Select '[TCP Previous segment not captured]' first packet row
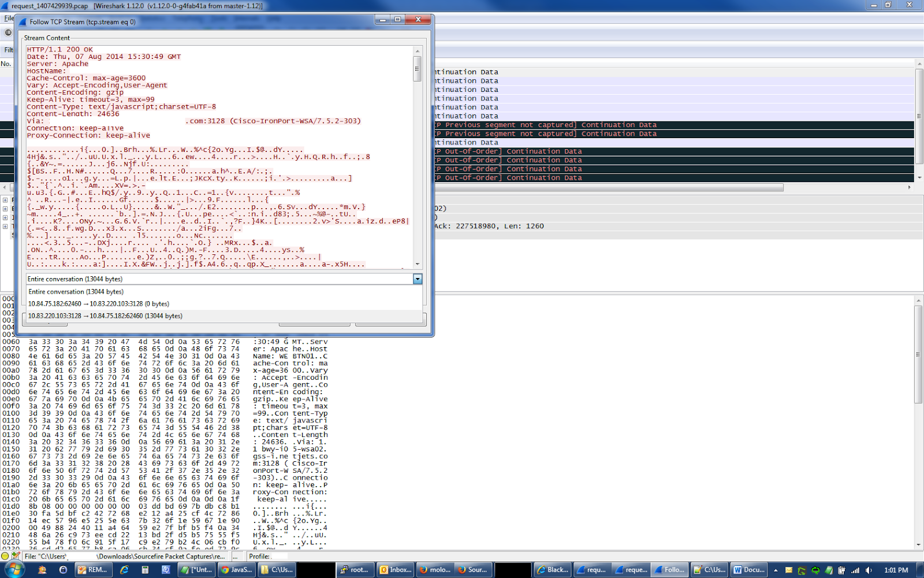Viewport: 924px width, 578px height. pos(673,125)
